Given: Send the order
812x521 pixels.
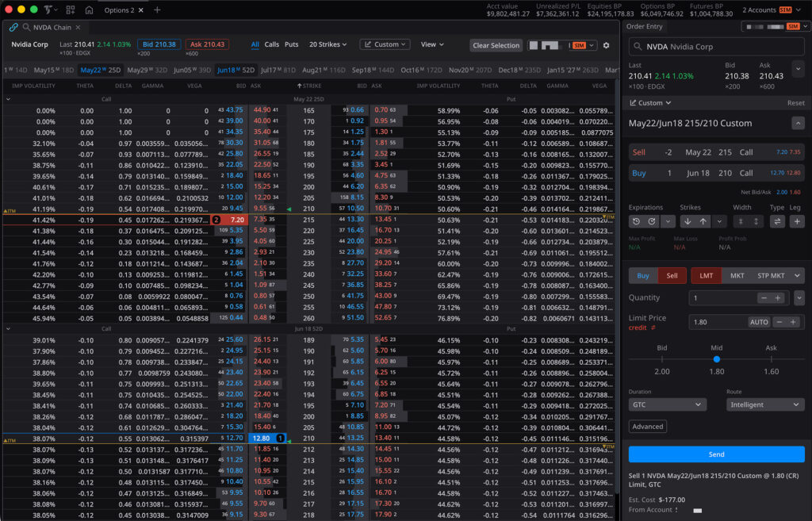Looking at the screenshot, I should click(x=716, y=454).
